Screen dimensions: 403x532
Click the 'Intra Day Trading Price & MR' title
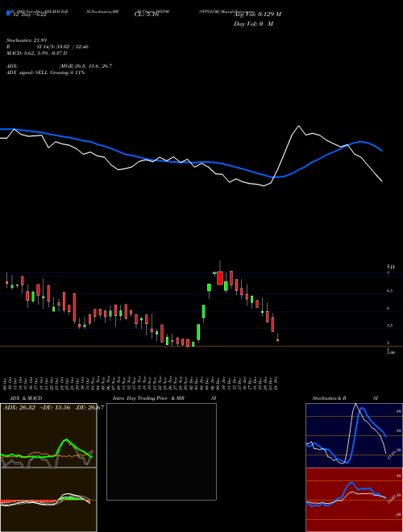(148, 398)
